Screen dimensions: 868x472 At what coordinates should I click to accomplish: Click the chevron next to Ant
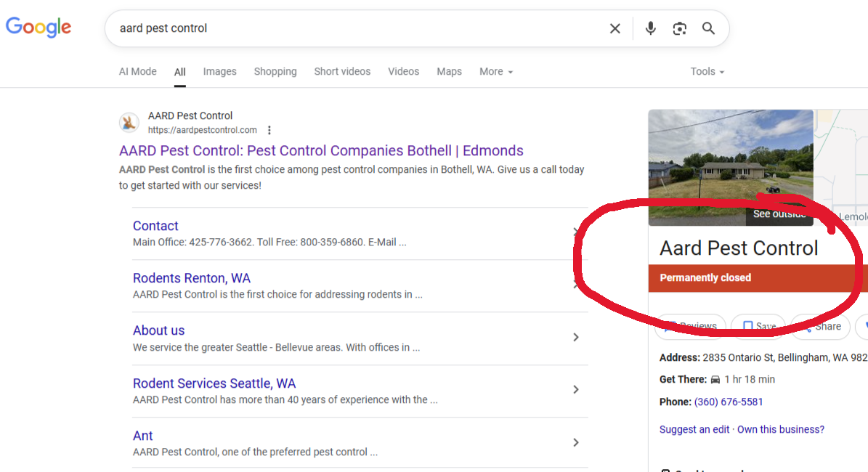click(x=575, y=443)
